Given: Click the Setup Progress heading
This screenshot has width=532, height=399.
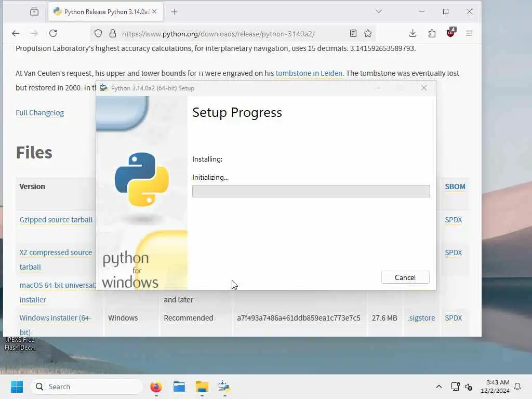Looking at the screenshot, I should click(237, 112).
